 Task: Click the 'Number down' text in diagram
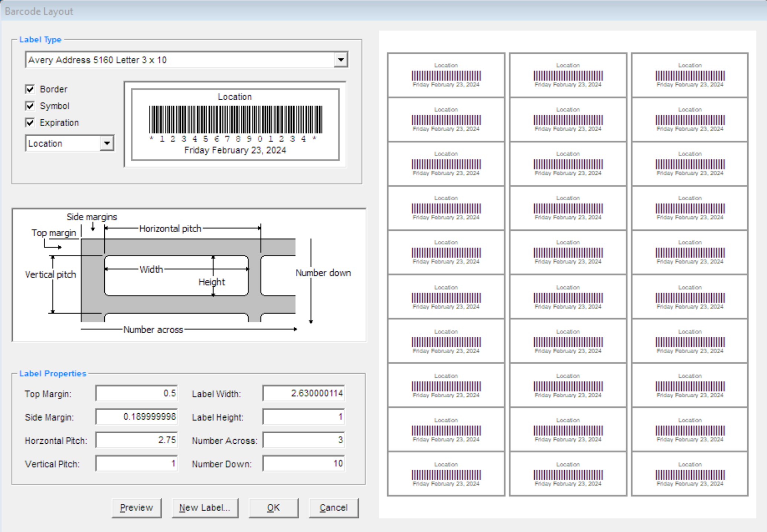pos(323,273)
